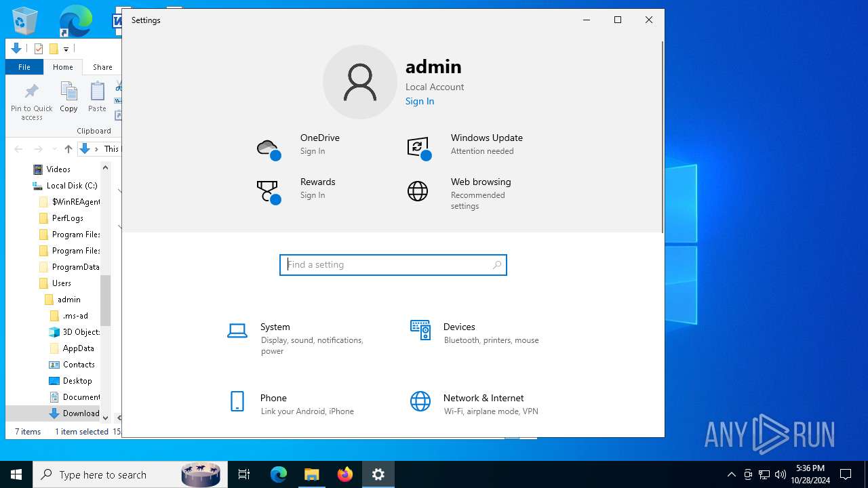Open the Recycle Bin desktop icon
Viewport: 868px width, 488px height.
click(25, 20)
